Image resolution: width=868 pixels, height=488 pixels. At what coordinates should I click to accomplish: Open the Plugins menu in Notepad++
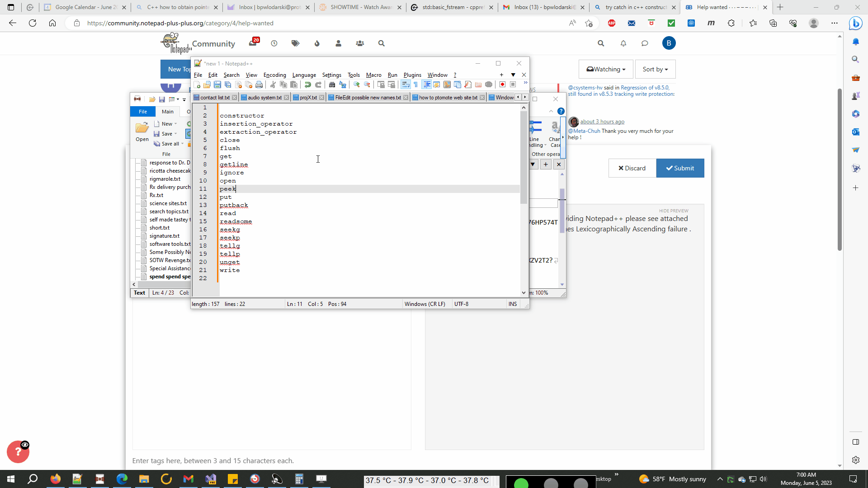click(x=412, y=75)
